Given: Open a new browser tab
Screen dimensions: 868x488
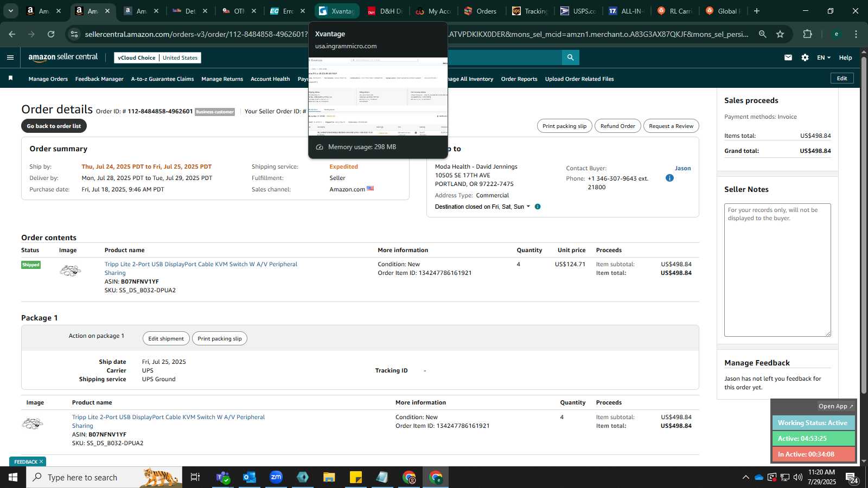Looking at the screenshot, I should (x=757, y=11).
